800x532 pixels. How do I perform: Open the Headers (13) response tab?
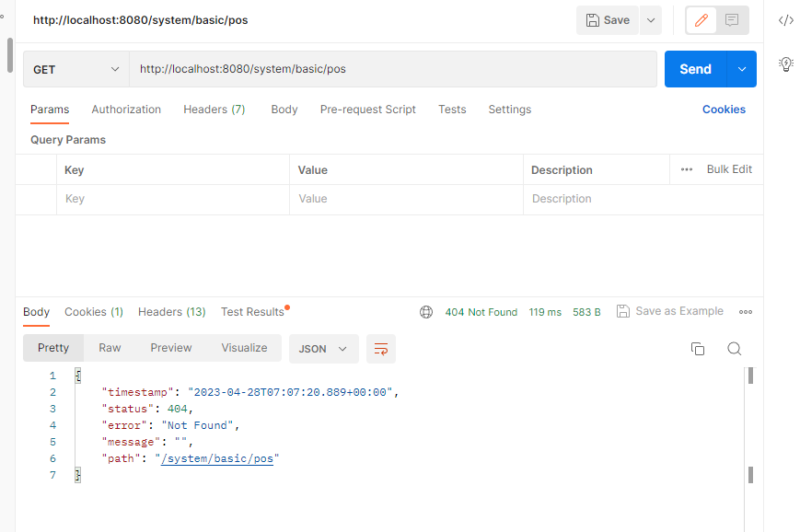[172, 312]
